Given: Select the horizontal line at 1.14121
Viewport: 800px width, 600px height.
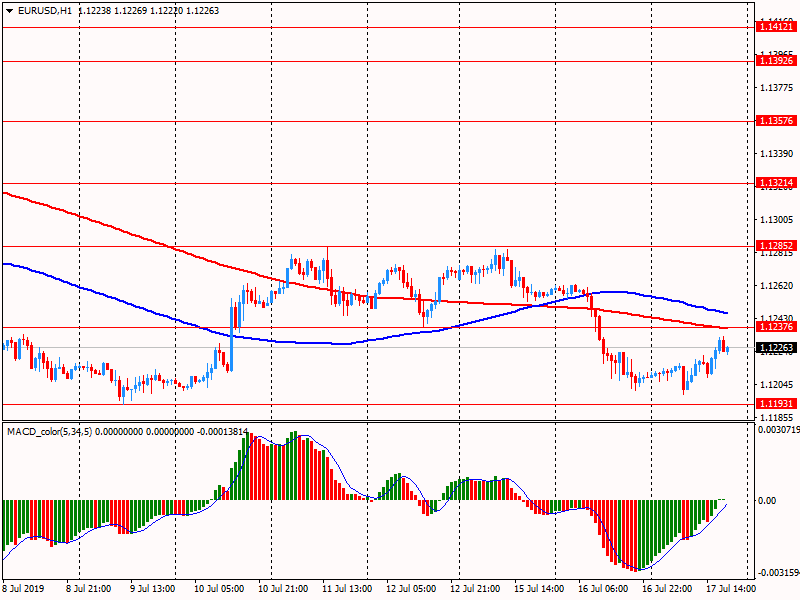Looking at the screenshot, I should point(379,27).
